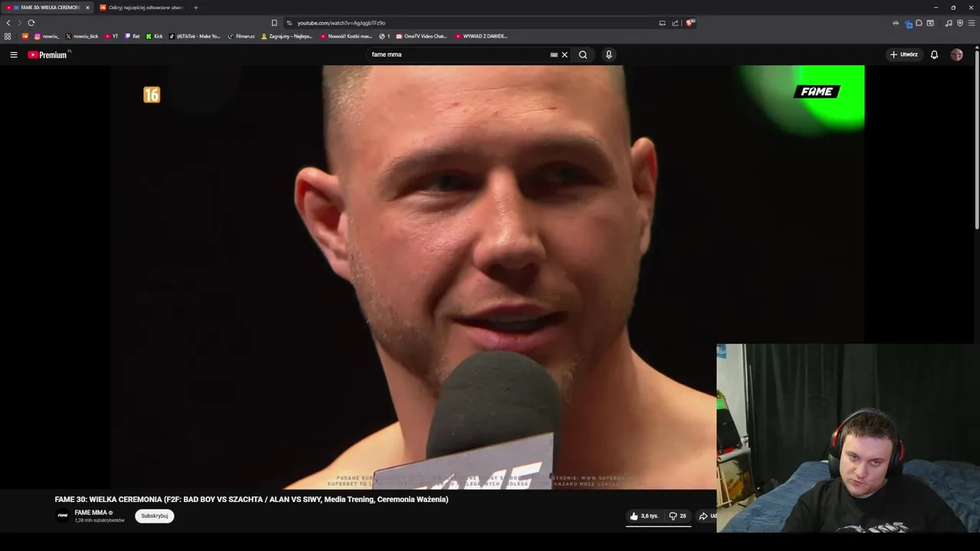Open the first toolbar extension icon
Viewport: 980px width, 551px height.
pyautogui.click(x=896, y=23)
